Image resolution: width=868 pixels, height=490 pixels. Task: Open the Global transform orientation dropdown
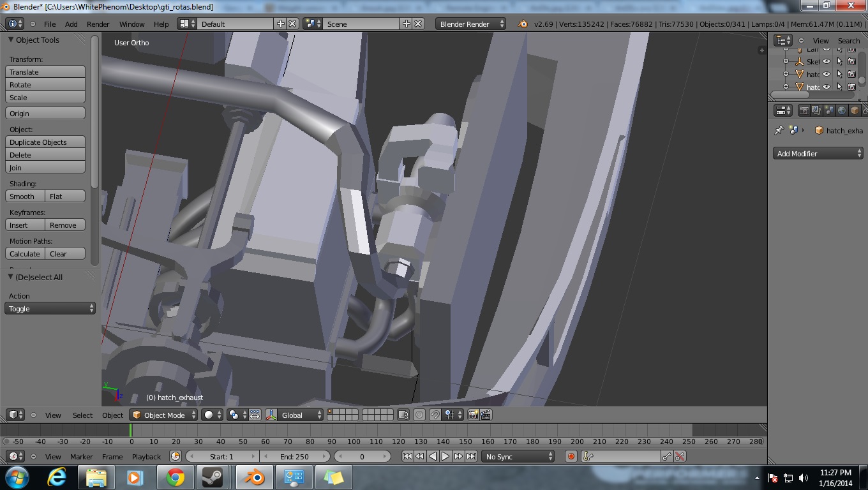click(301, 415)
